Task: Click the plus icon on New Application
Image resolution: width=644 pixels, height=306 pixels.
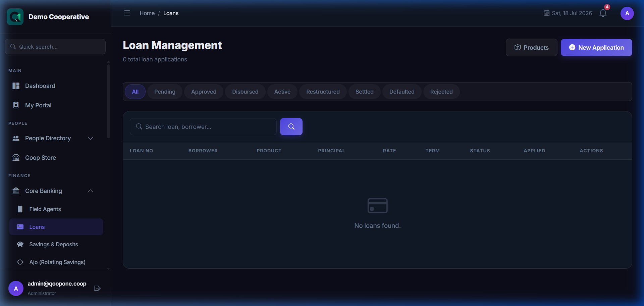Action: coord(572,47)
